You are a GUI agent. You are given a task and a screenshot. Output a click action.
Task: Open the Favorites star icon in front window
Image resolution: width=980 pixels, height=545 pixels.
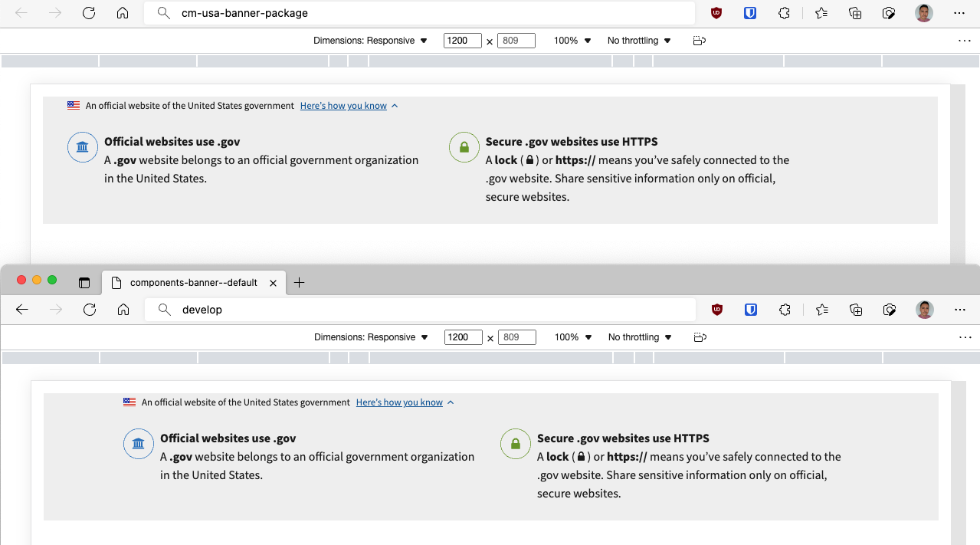click(x=822, y=310)
